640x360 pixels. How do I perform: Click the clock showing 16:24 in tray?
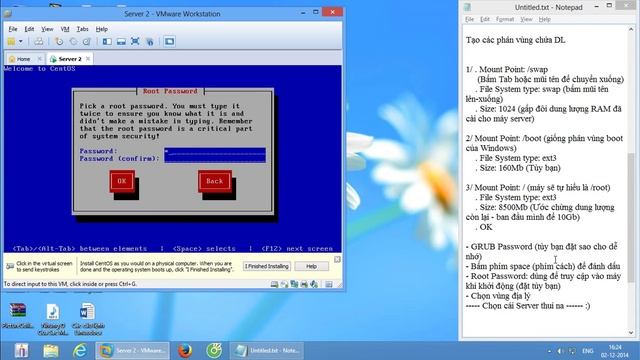coord(615,351)
